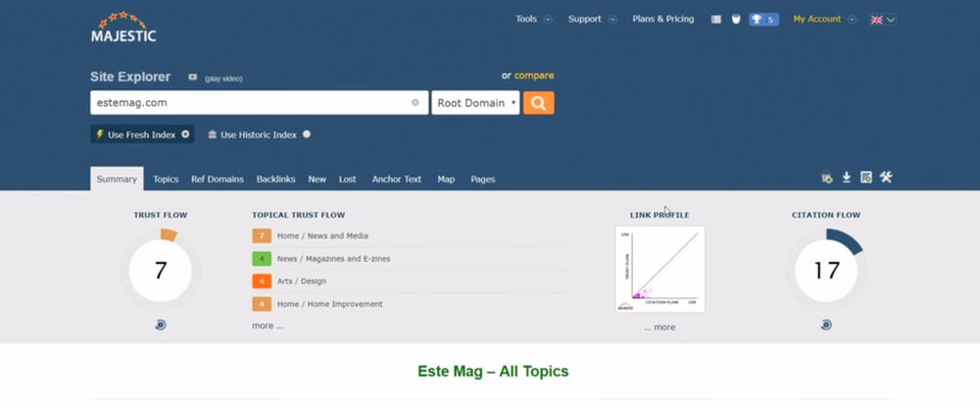Click the trophy badge showing 5
The width and height of the screenshot is (980, 403).
[x=763, y=20]
